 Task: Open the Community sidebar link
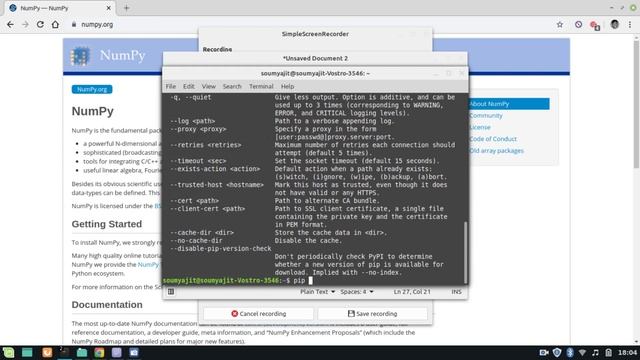(486, 116)
